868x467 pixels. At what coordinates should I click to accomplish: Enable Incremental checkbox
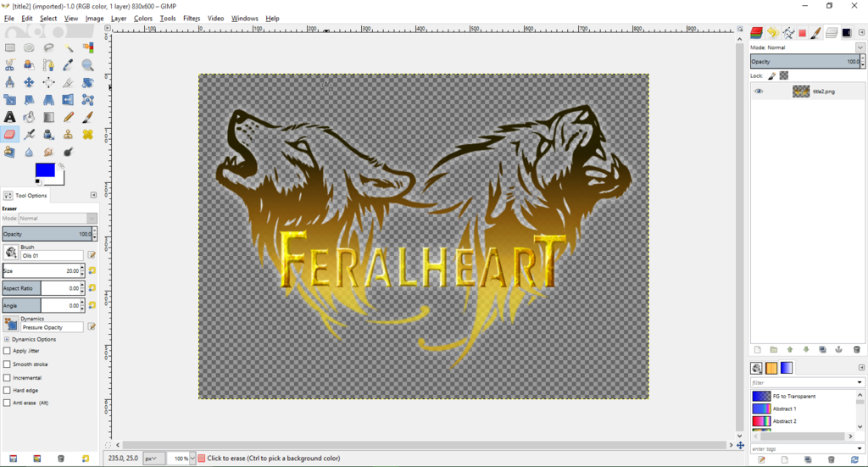(7, 377)
